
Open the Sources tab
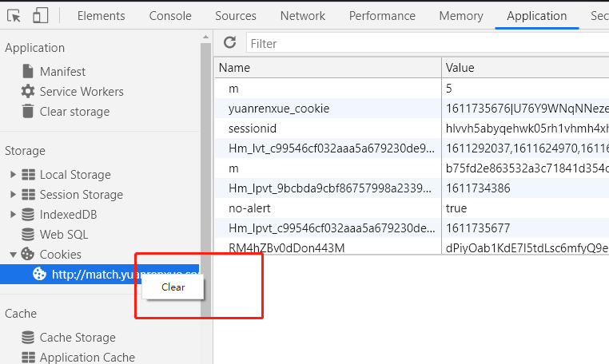tap(235, 16)
